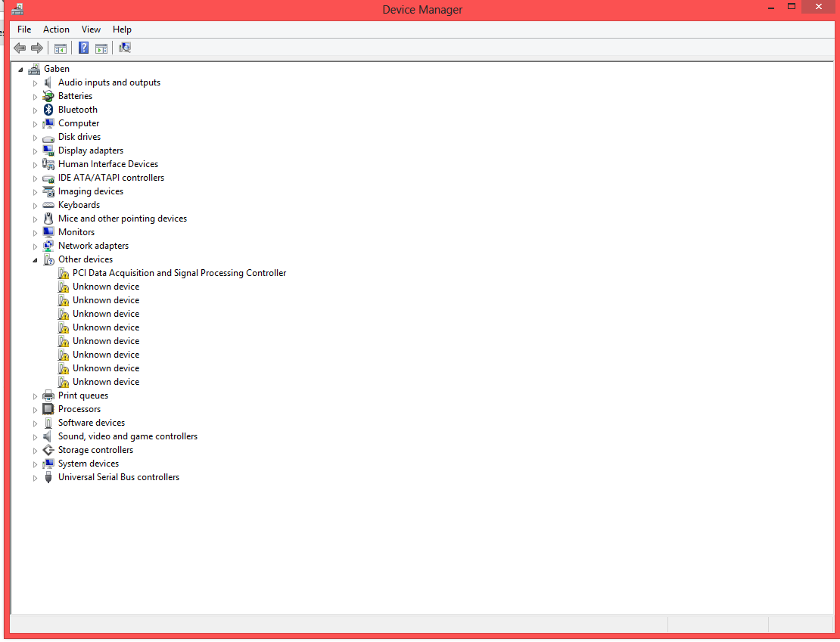This screenshot has width=840, height=642.
Task: Click the Universal Serial Bus controllers plug icon
Action: (x=48, y=477)
